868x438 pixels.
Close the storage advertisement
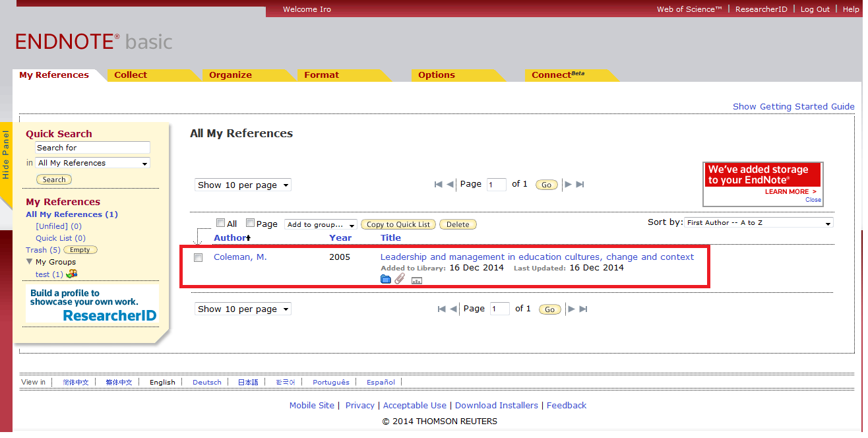point(813,200)
